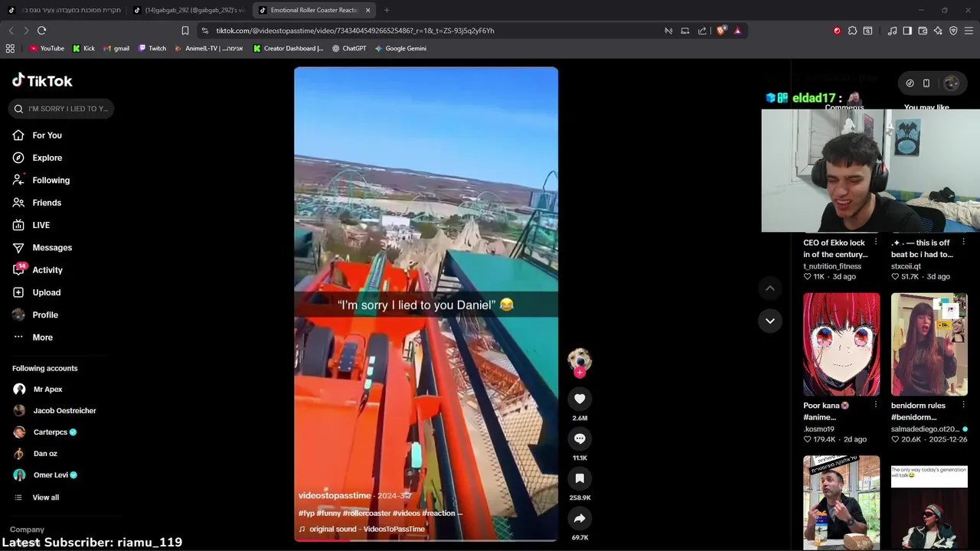
Task: Open Brave Shields lion icon
Action: [721, 31]
